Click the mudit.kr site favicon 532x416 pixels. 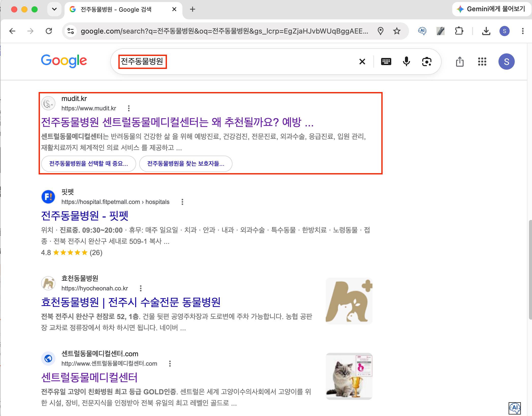[x=48, y=103]
